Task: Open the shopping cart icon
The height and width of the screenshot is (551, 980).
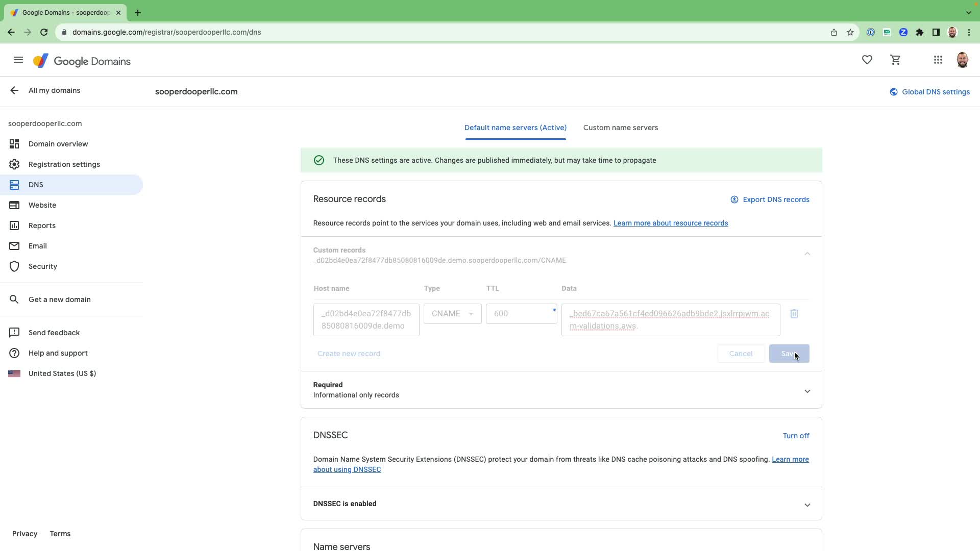Action: coord(895,60)
